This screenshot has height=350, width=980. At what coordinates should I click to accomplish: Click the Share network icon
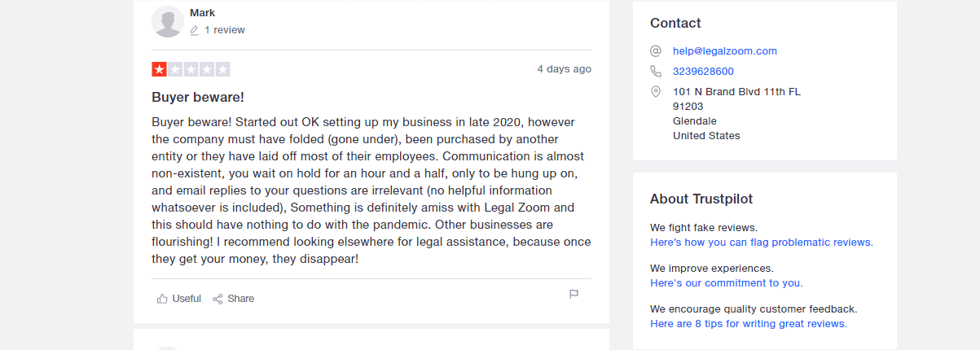218,299
